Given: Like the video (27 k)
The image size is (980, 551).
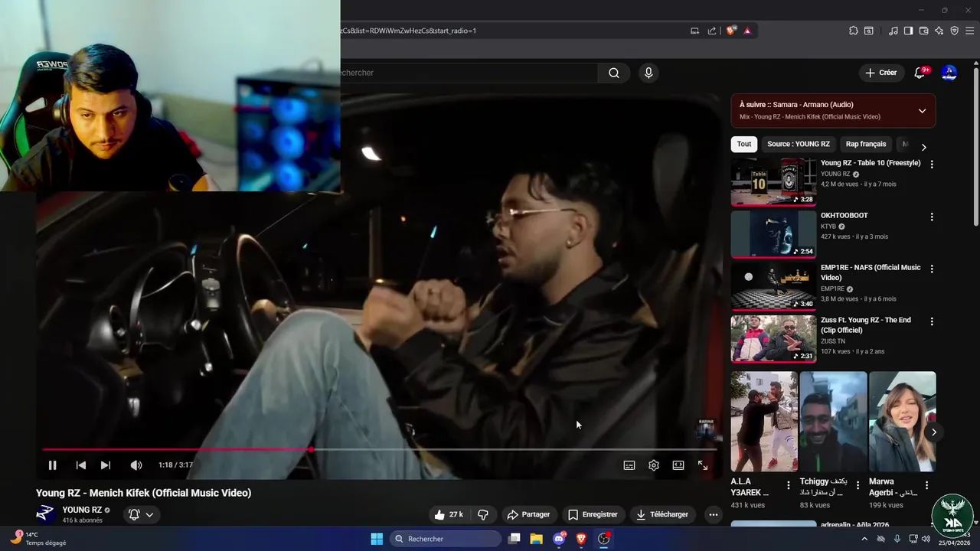Looking at the screenshot, I should click(448, 514).
